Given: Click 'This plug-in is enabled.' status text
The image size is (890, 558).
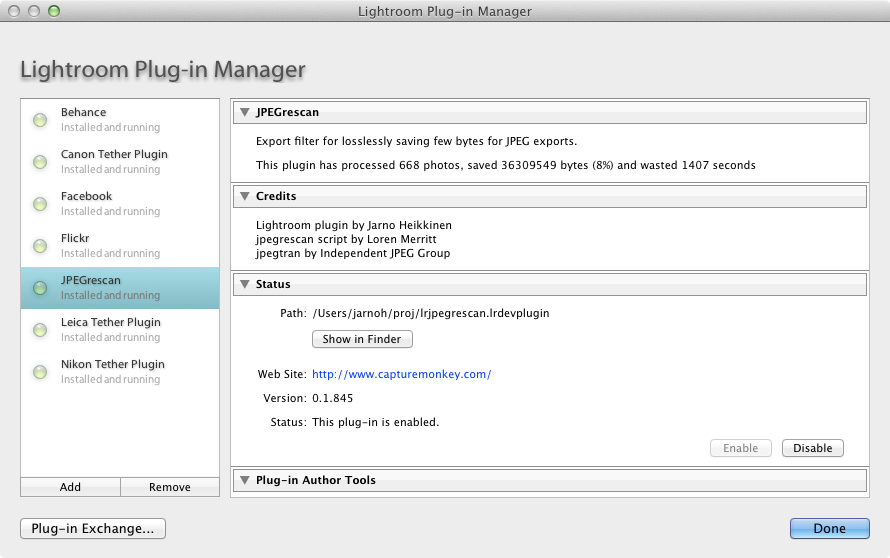Looking at the screenshot, I should 376,422.
